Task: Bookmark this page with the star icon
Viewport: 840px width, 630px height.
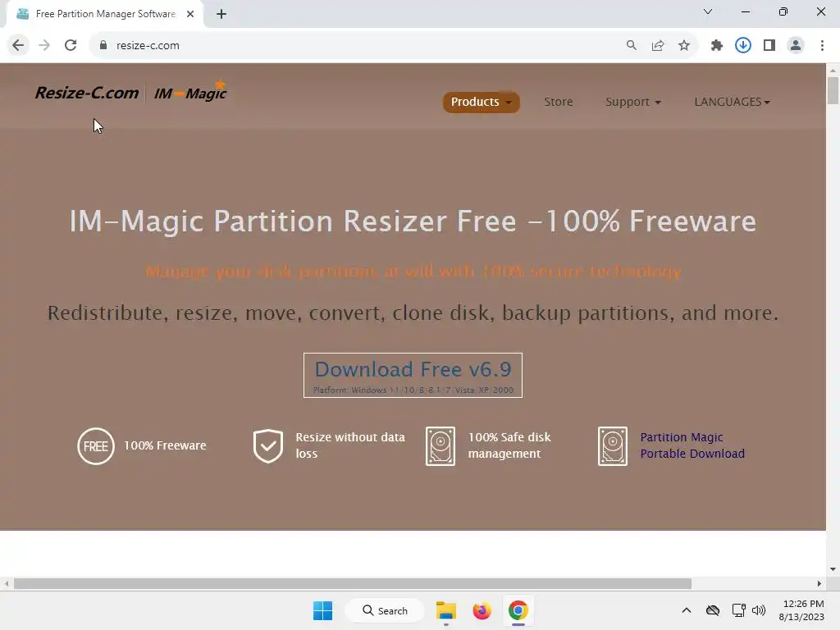Action: (684, 46)
